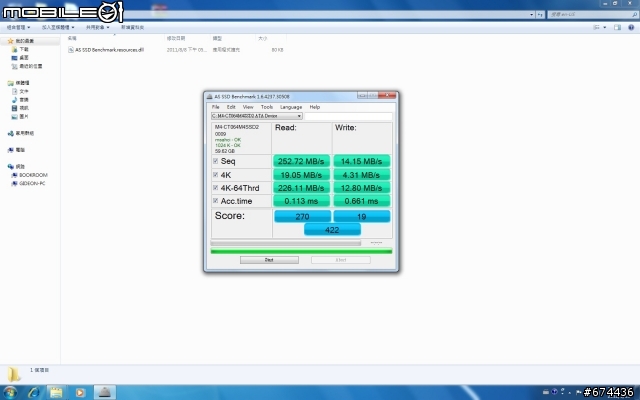Expand Organize dropdown in Explorer toolbar
This screenshot has height=400, width=640.
pos(18,27)
